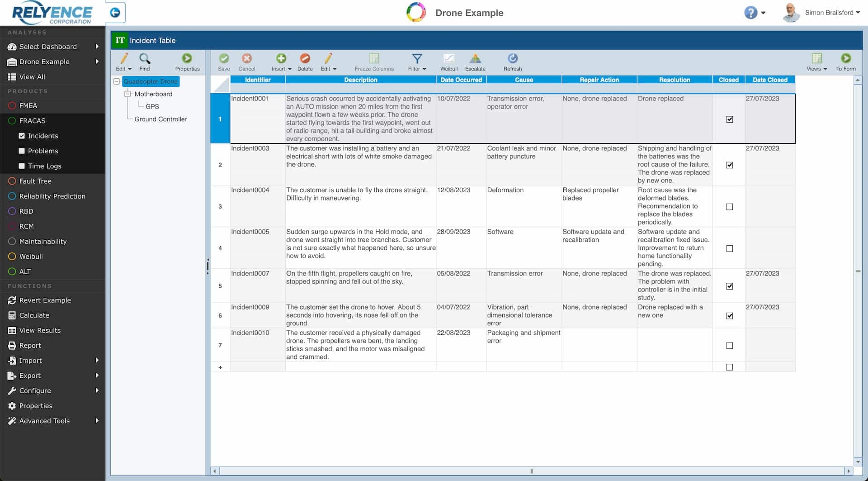The width and height of the screenshot is (868, 481).
Task: Refresh the incident table
Action: pos(513,62)
